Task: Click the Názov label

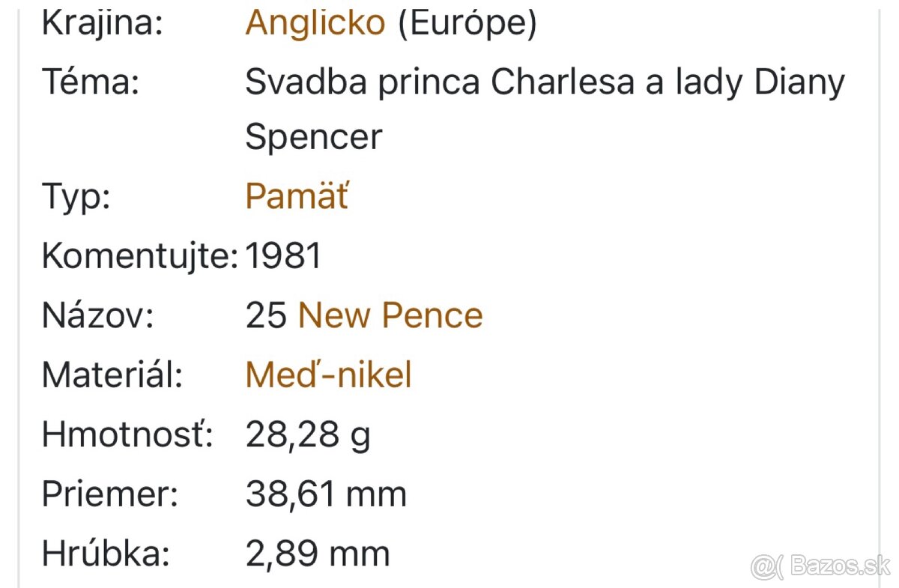Action: [97, 315]
